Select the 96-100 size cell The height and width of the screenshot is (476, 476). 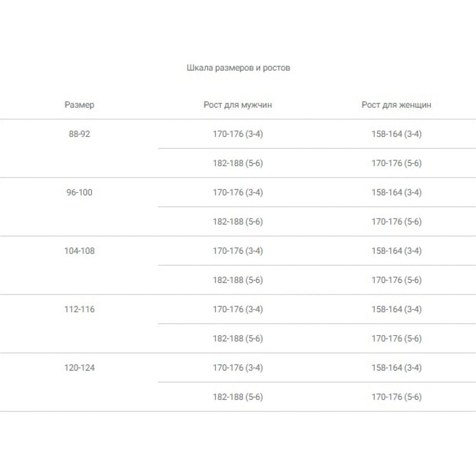[x=79, y=193]
